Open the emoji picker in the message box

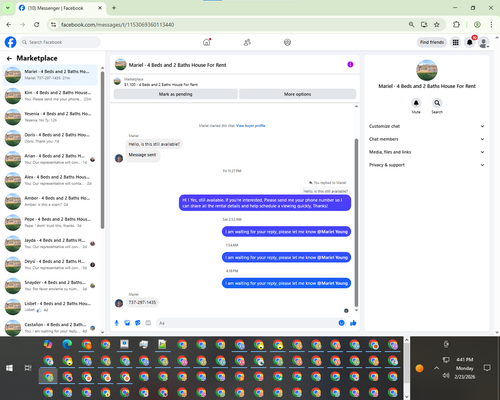(341, 323)
